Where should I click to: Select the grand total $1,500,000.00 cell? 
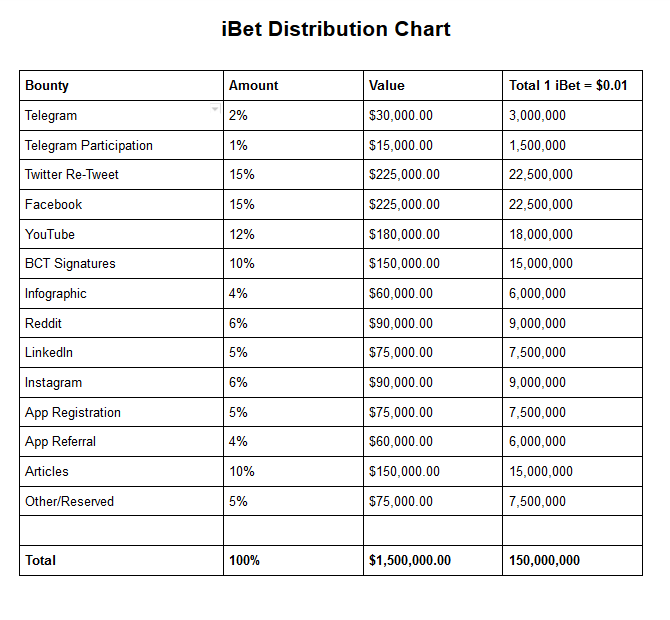coord(433,560)
